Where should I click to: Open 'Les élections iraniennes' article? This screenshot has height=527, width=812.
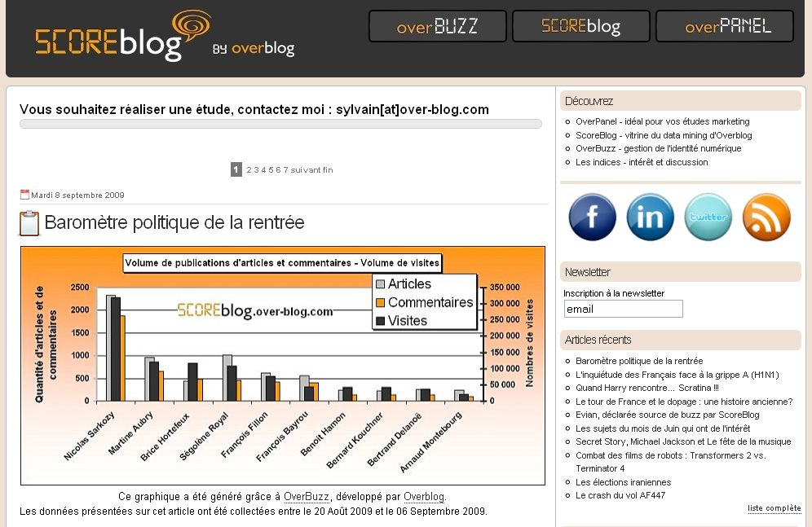tap(624, 482)
